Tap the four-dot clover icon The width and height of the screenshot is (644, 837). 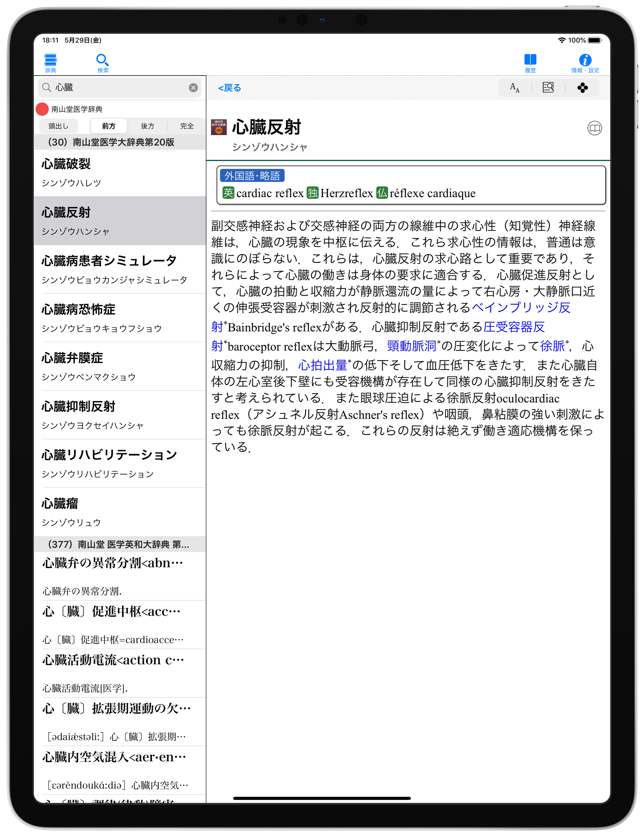(582, 88)
